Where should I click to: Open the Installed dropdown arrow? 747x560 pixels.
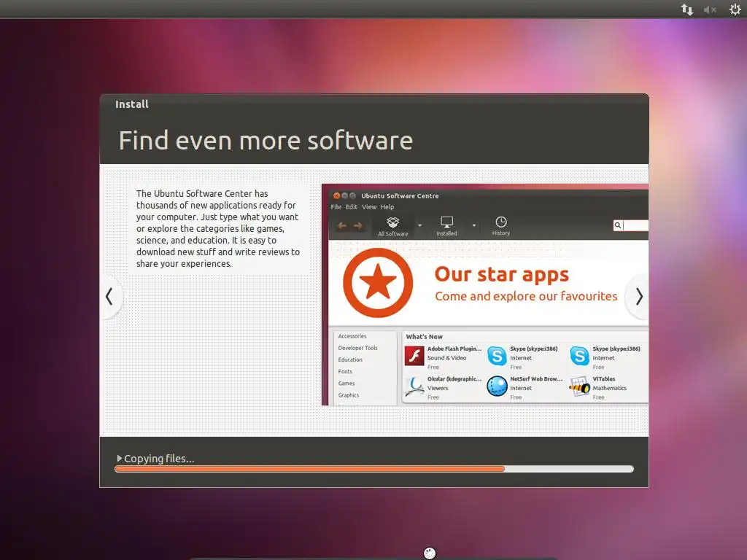474,225
